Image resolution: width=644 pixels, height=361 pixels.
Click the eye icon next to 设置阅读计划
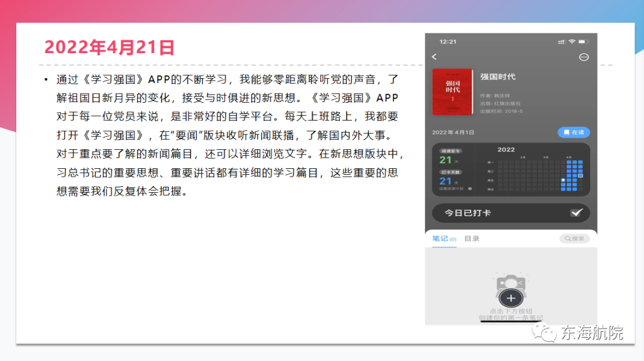470,189
